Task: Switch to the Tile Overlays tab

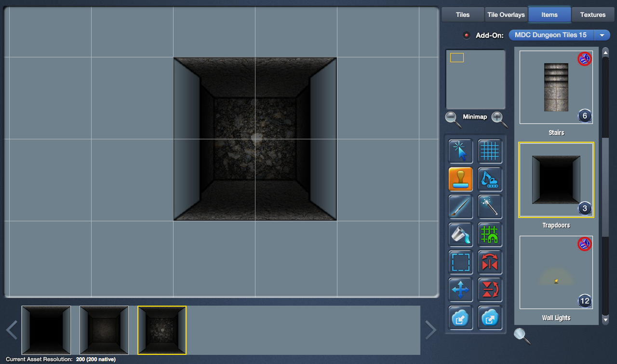Action: [506, 14]
